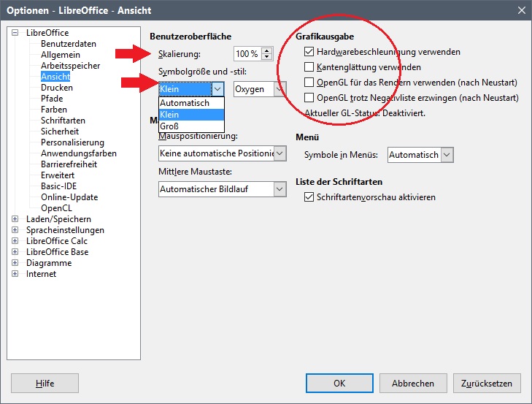Open the Mauspositionierung dropdown
This screenshot has width=532, height=404.
coord(280,153)
